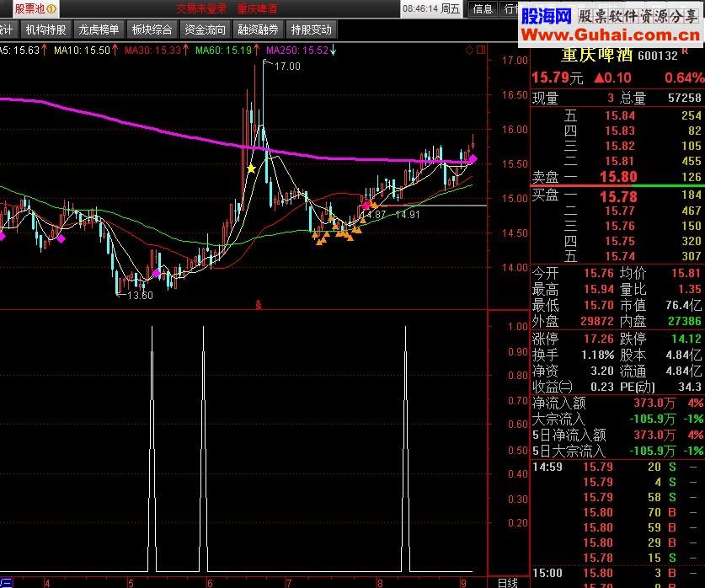Screen dimensions: 705x588
Task: Click the 14:59 trade timestamp
Action: coord(547,467)
